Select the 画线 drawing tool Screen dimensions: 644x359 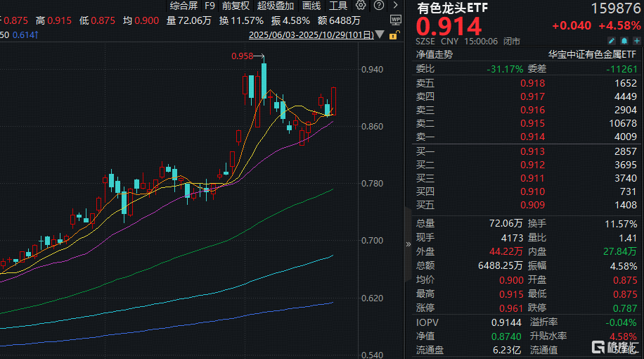(x=311, y=5)
